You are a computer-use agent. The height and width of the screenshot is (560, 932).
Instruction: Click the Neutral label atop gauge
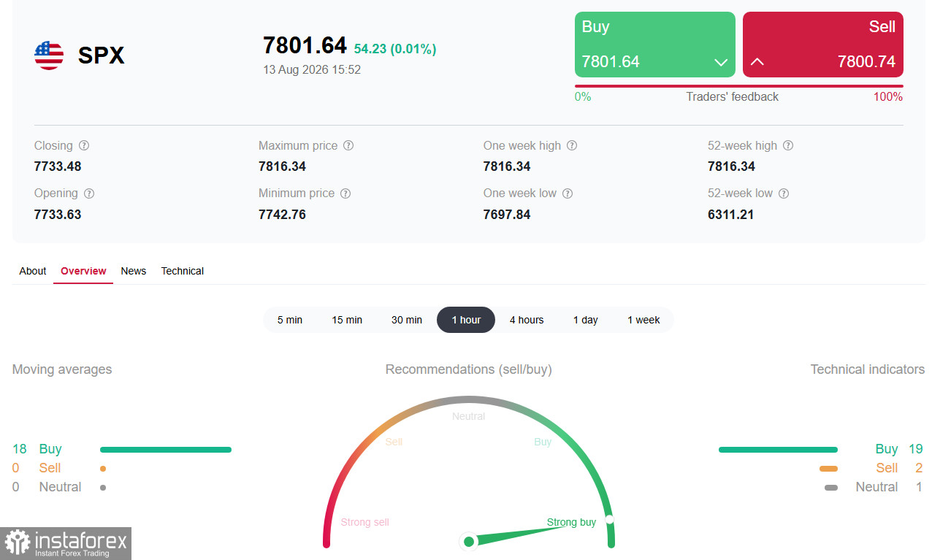pyautogui.click(x=468, y=416)
